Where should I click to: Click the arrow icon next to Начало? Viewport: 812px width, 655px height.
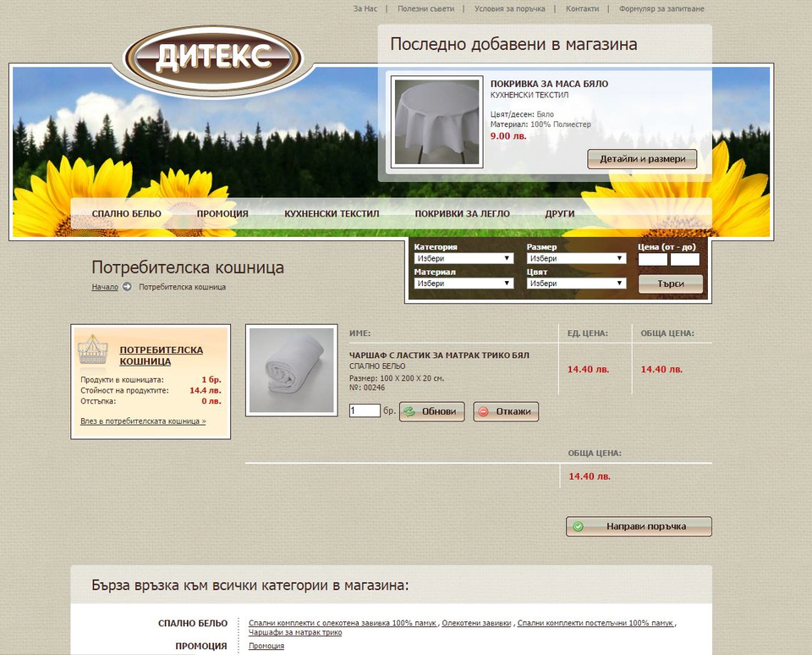127,287
